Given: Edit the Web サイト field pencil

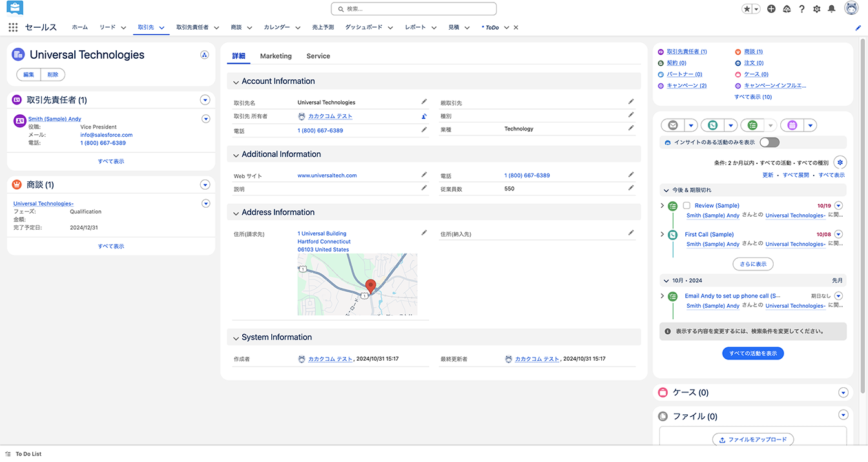Looking at the screenshot, I should coord(424,174).
